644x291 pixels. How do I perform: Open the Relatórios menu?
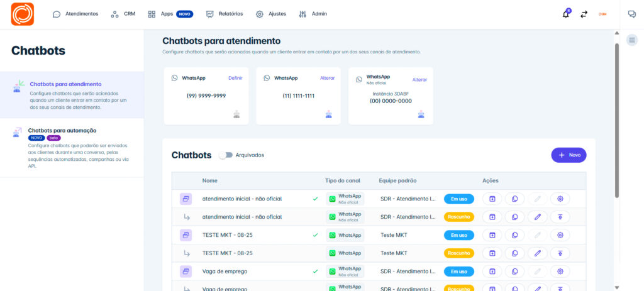pos(224,14)
